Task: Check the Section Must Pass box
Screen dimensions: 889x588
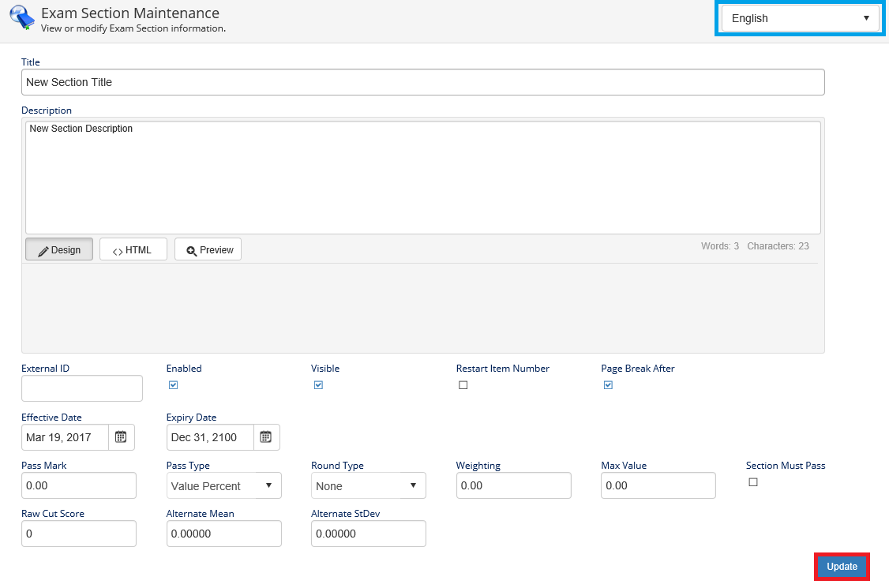Action: [753, 482]
